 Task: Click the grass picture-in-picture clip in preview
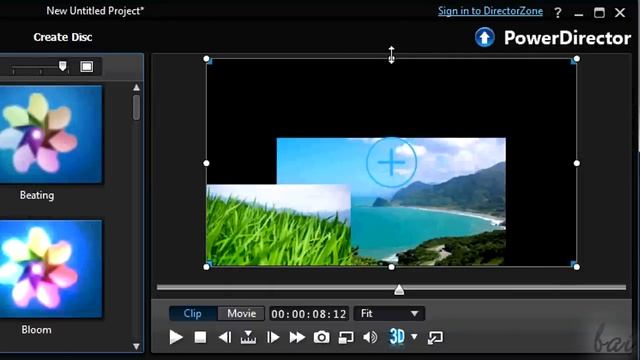coord(278,225)
